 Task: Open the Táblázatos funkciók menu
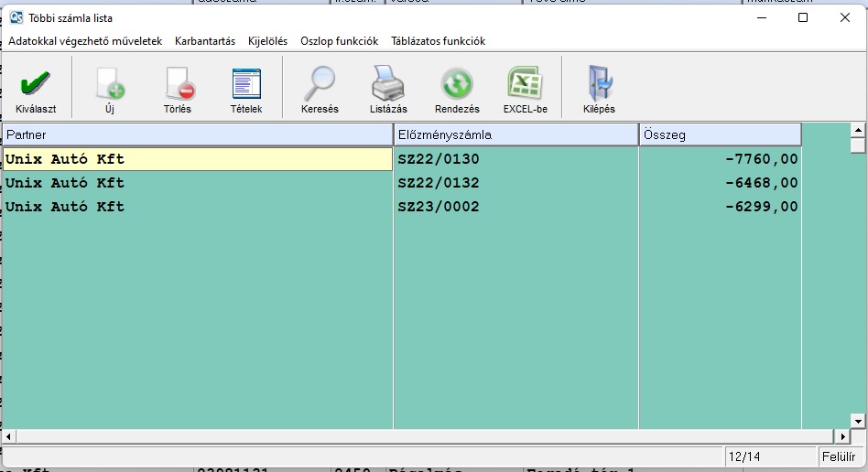point(438,41)
